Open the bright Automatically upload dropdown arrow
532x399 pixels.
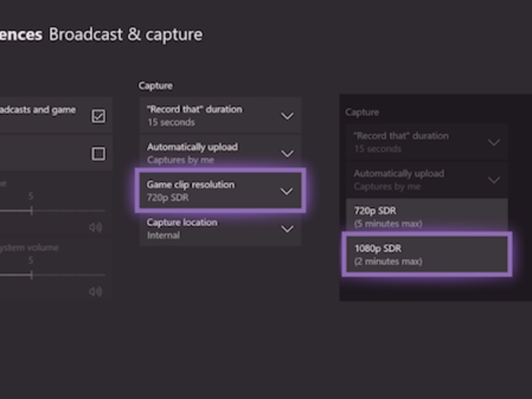tap(287, 154)
